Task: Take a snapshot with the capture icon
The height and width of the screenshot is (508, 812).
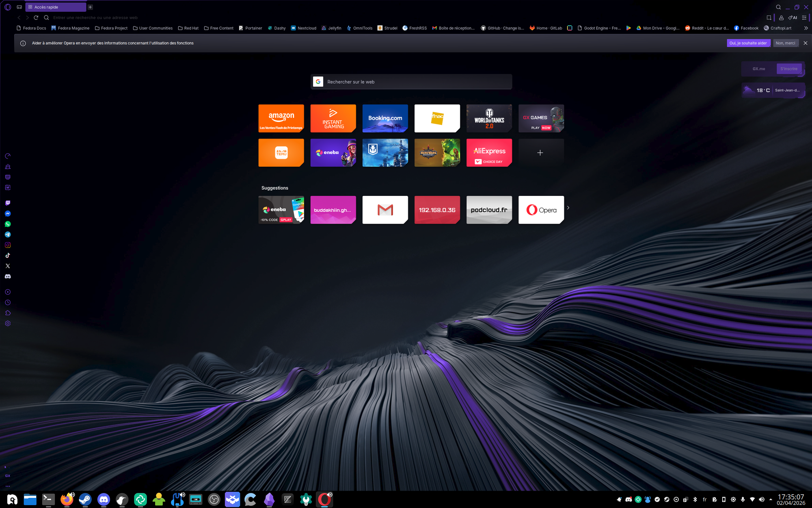Action: tap(769, 17)
